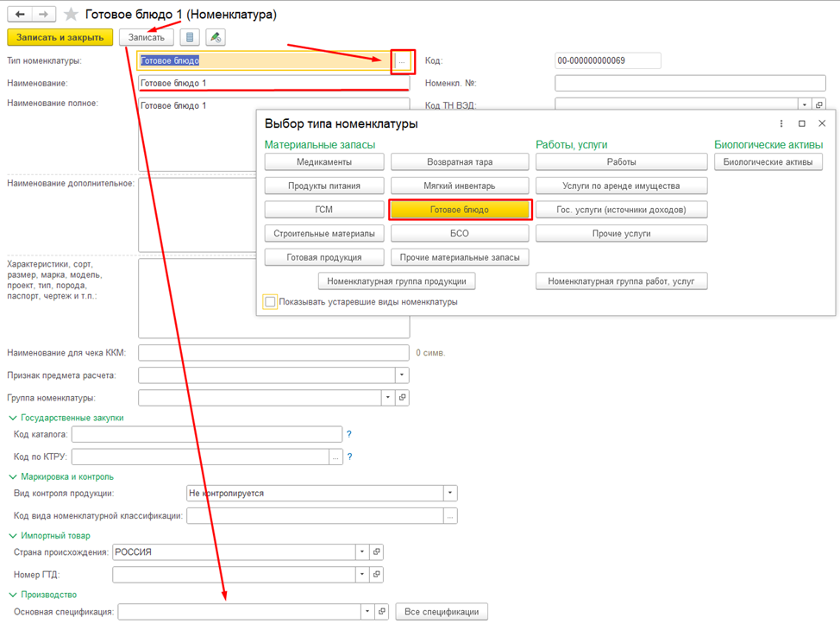Enable Показывать устаревшие виды номенклатуры checkbox

[270, 302]
